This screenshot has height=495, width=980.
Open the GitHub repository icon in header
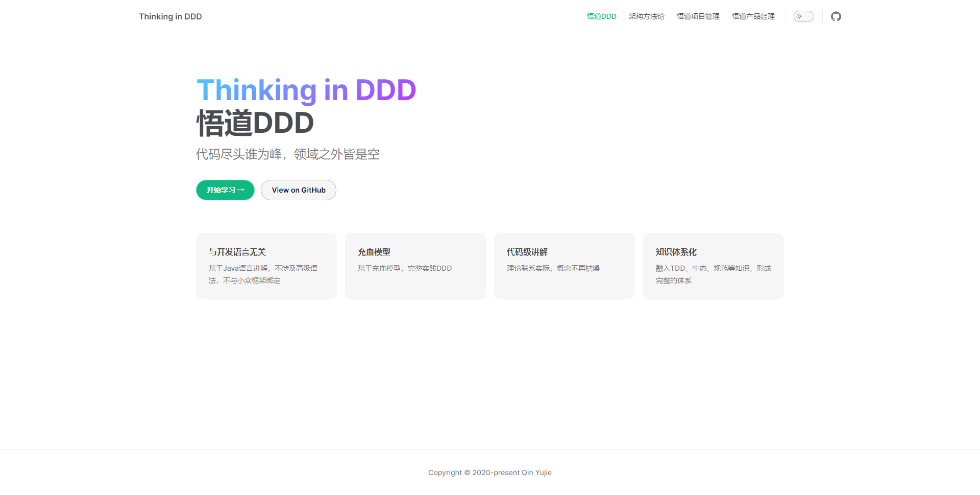836,16
